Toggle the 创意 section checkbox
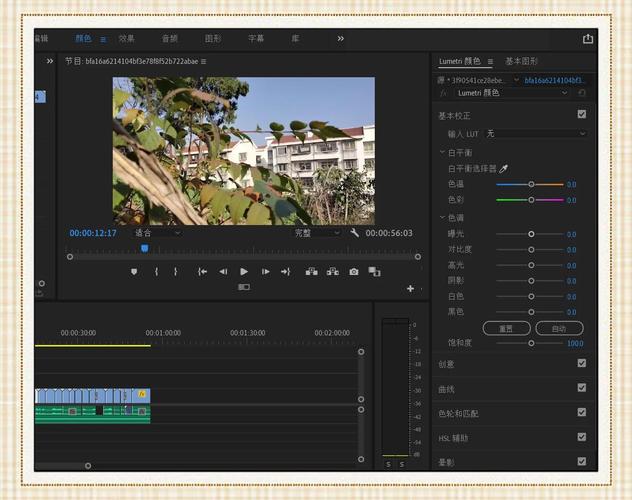Viewport: 632px width, 500px height. [x=582, y=363]
